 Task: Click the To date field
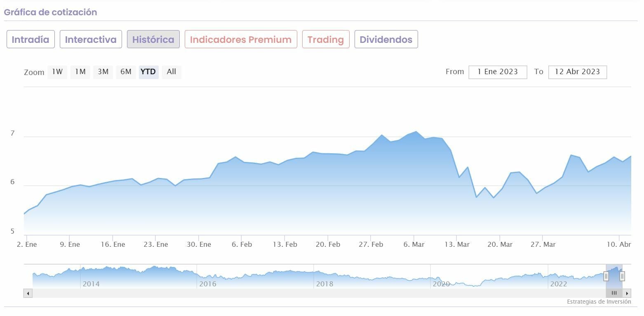577,72
